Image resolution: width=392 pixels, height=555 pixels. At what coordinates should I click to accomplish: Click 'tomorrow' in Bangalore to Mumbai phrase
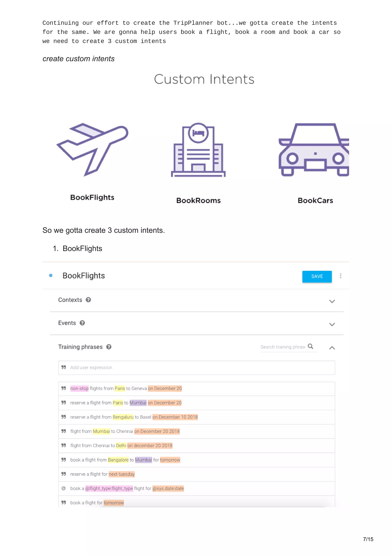pos(170,460)
